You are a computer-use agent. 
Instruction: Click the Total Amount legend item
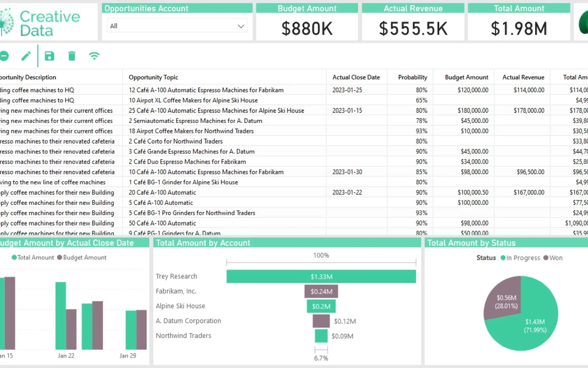[33, 258]
